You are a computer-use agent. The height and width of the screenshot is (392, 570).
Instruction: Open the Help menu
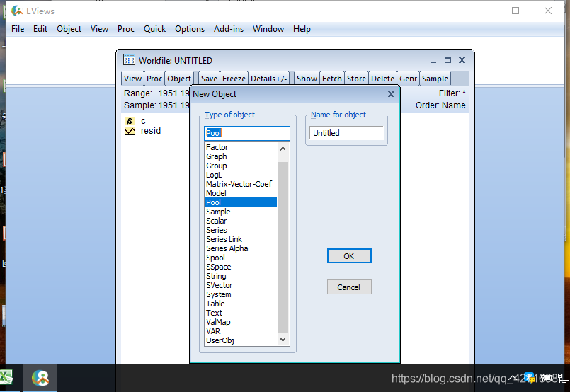(x=302, y=29)
